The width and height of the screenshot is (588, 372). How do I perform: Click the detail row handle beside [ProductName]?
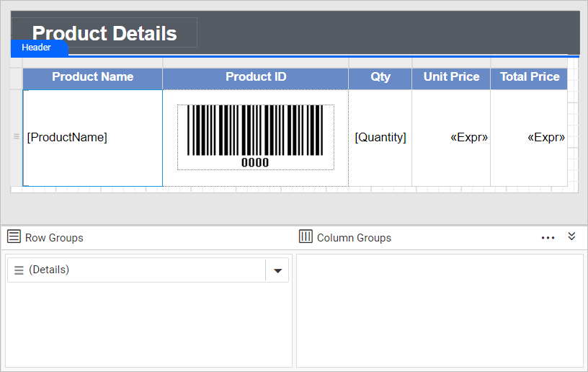(16, 136)
